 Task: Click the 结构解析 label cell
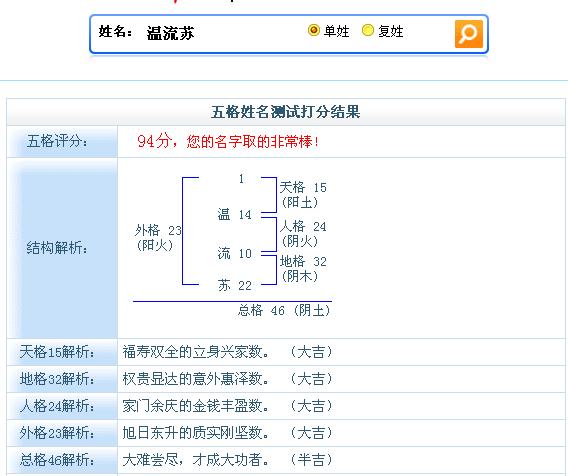click(62, 248)
